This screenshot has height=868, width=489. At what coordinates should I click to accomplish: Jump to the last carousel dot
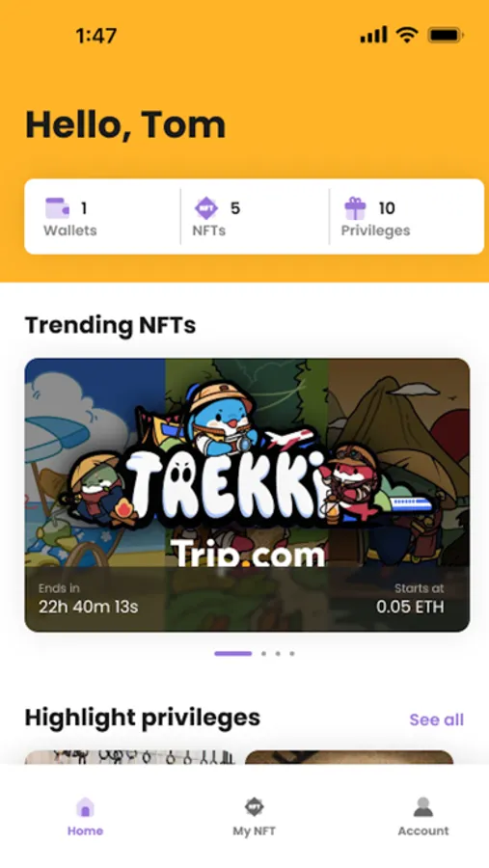click(292, 654)
